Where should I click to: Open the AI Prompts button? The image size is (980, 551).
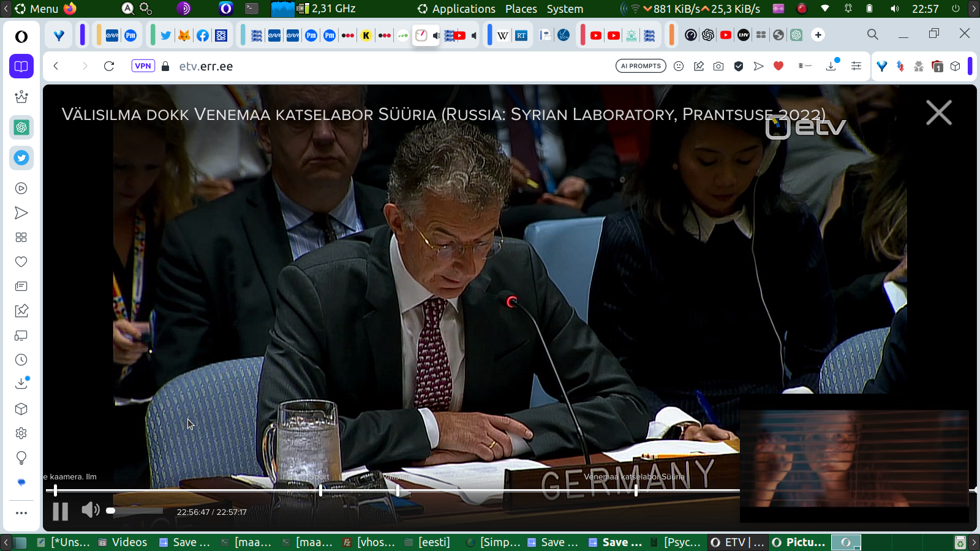click(641, 66)
